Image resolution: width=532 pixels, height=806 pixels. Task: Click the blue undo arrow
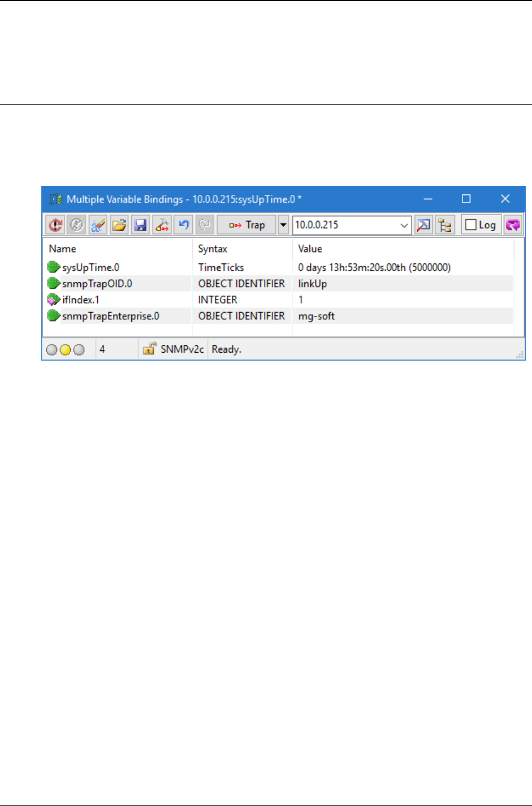point(184,225)
